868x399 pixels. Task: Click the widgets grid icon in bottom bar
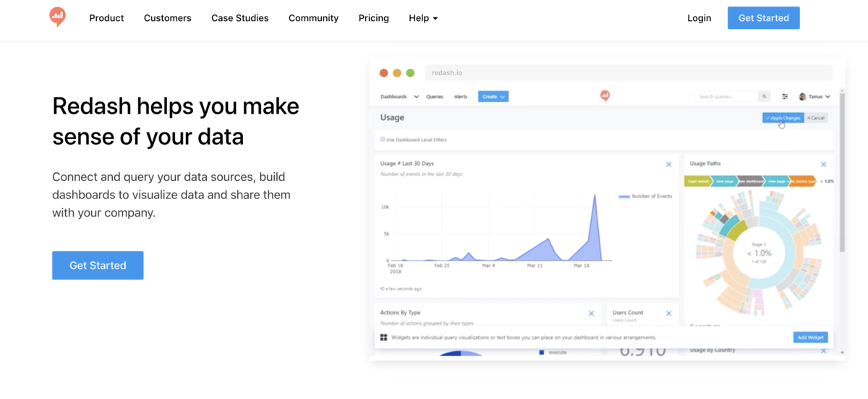tap(383, 337)
